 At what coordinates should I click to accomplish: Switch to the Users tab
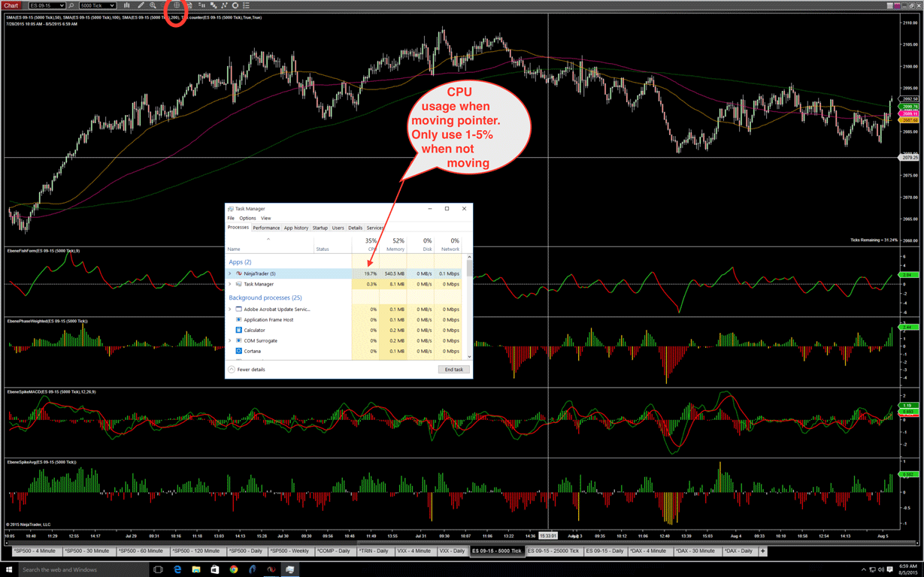point(338,228)
